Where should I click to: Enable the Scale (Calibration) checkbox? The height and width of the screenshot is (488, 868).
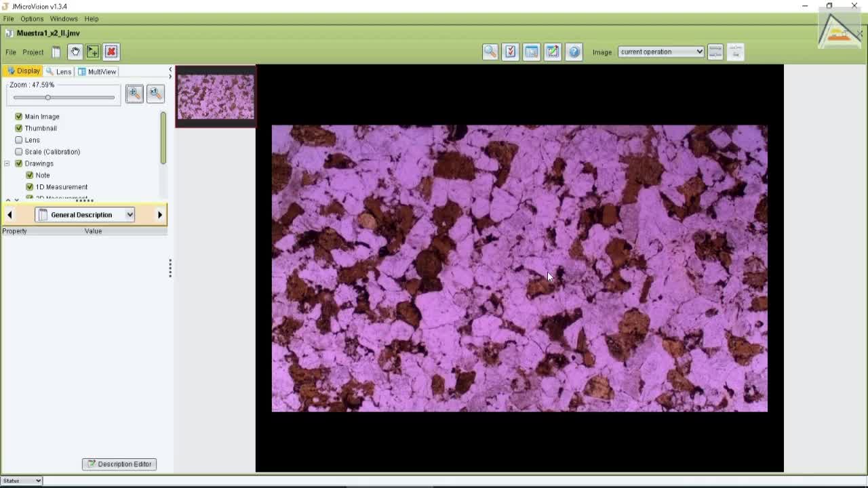tap(19, 152)
